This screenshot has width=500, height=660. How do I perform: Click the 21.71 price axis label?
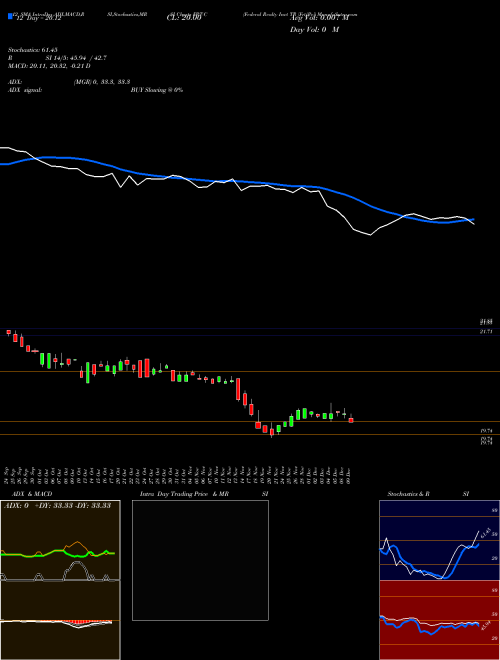point(486,332)
